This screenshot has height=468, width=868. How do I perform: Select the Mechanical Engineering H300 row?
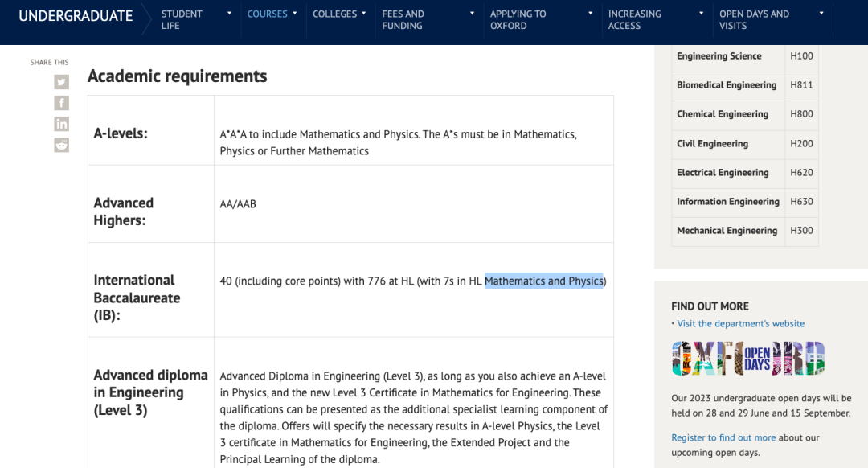point(744,231)
